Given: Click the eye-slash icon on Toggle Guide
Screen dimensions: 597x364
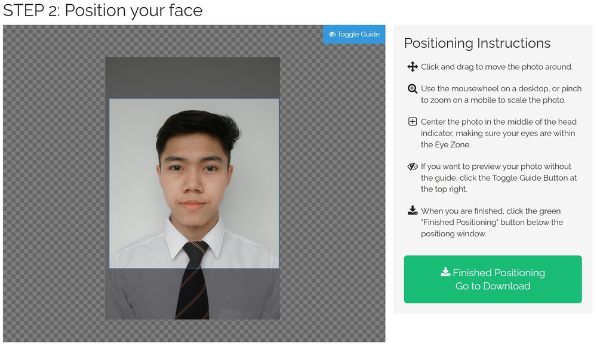Looking at the screenshot, I should 332,34.
